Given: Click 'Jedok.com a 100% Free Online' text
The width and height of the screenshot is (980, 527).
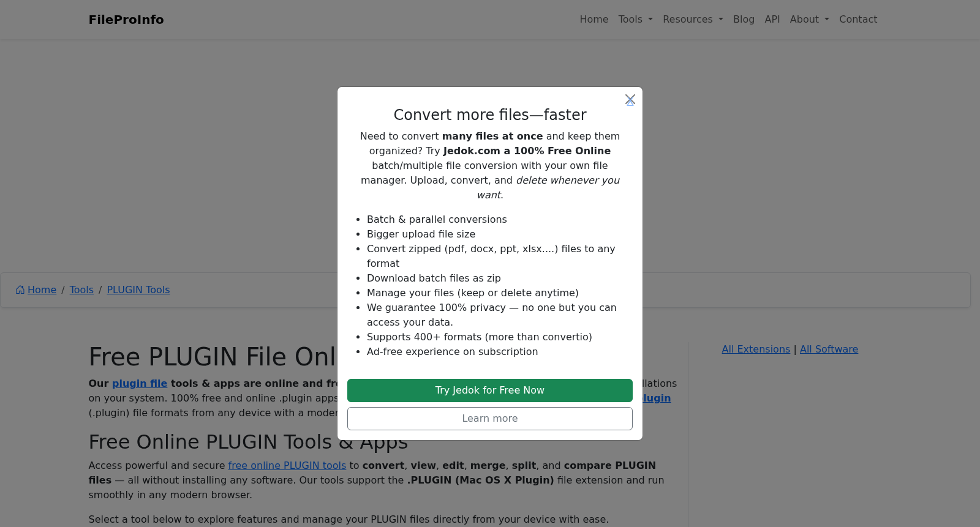Looking at the screenshot, I should [x=527, y=151].
